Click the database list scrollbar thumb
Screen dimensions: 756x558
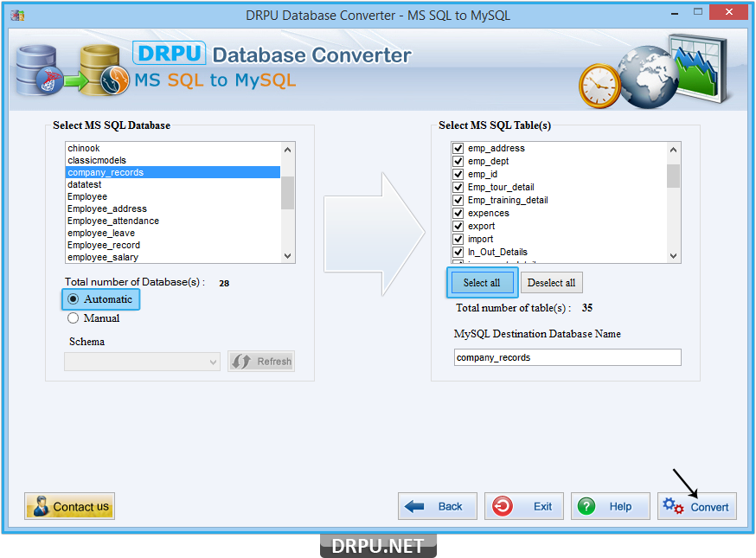288,193
